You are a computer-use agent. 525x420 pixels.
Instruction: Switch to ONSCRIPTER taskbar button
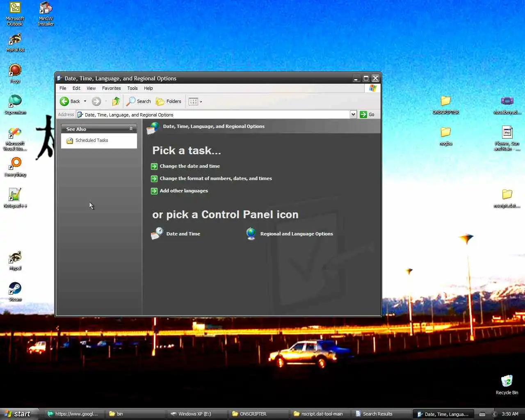click(258, 414)
